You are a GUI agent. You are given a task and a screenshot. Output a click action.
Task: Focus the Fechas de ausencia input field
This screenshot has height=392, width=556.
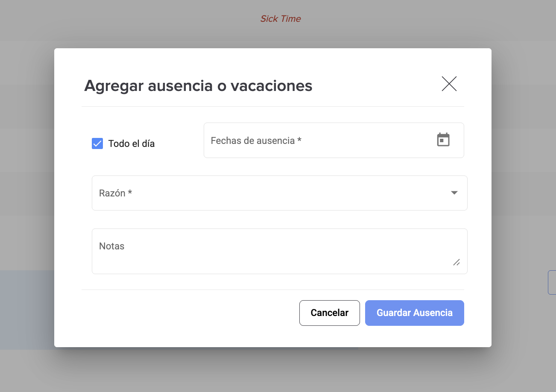(334, 140)
